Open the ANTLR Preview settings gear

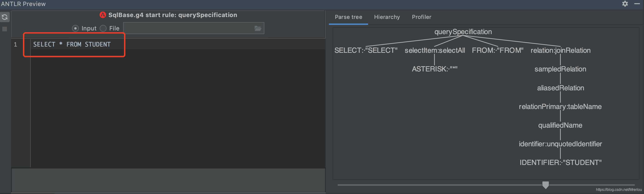click(625, 4)
